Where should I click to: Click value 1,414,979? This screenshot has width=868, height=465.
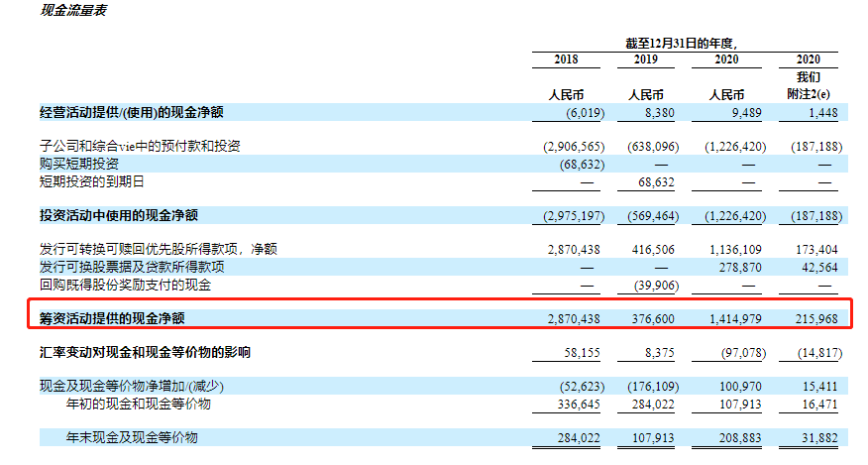coord(735,318)
